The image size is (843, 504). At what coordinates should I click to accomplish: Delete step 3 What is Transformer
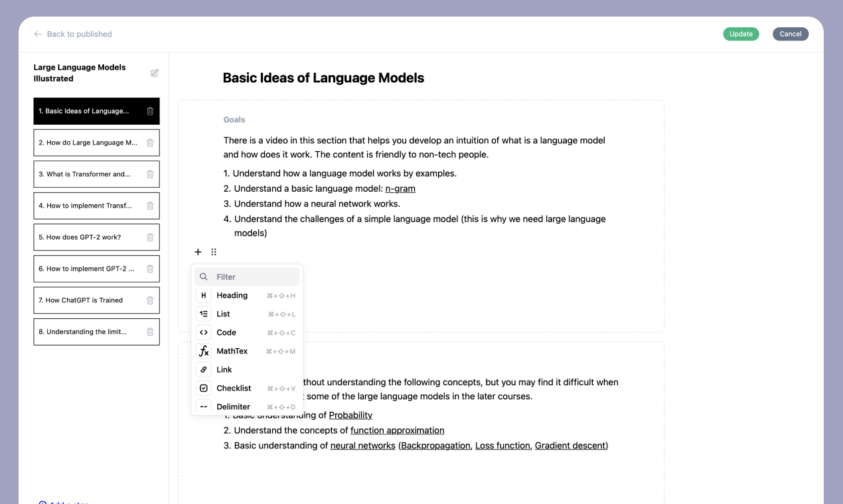click(150, 174)
